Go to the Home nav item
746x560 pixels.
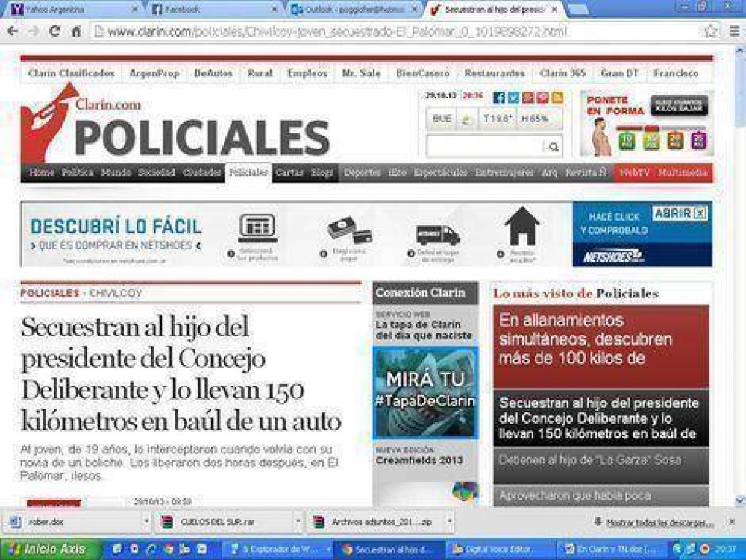41,172
